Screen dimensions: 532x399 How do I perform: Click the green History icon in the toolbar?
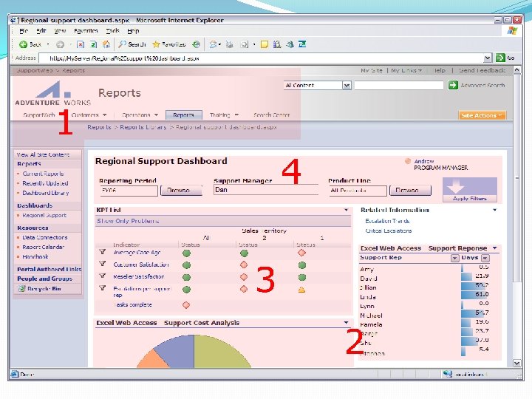[196, 44]
